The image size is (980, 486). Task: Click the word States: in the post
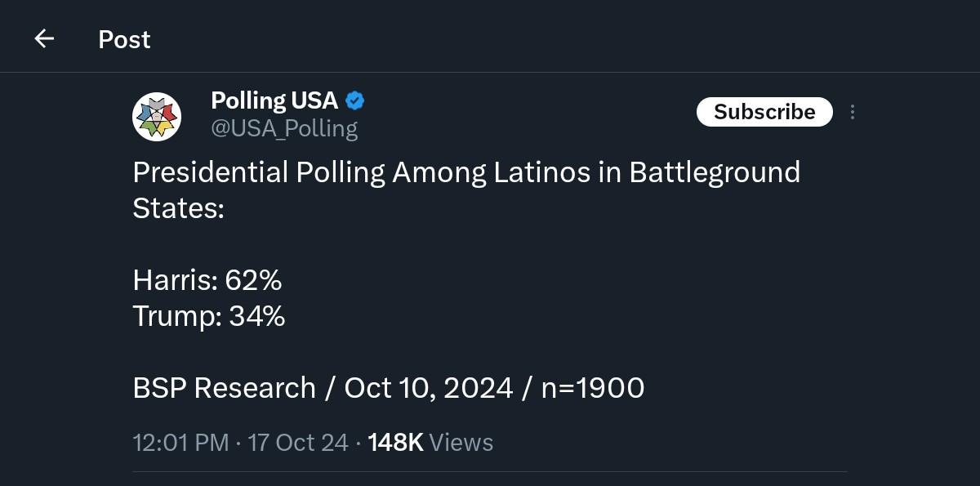point(178,208)
